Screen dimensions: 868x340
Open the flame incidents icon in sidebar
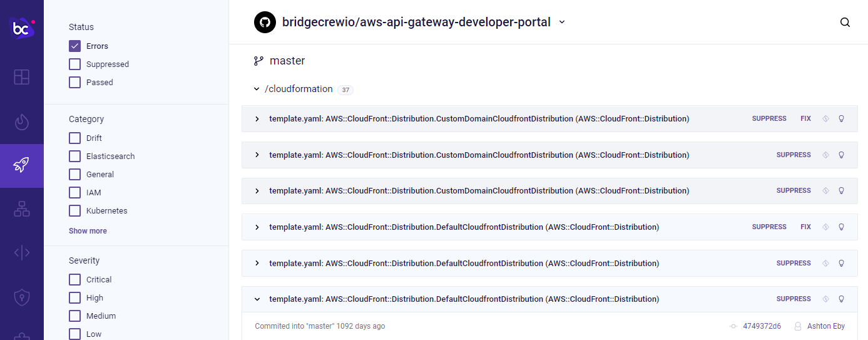(x=22, y=121)
